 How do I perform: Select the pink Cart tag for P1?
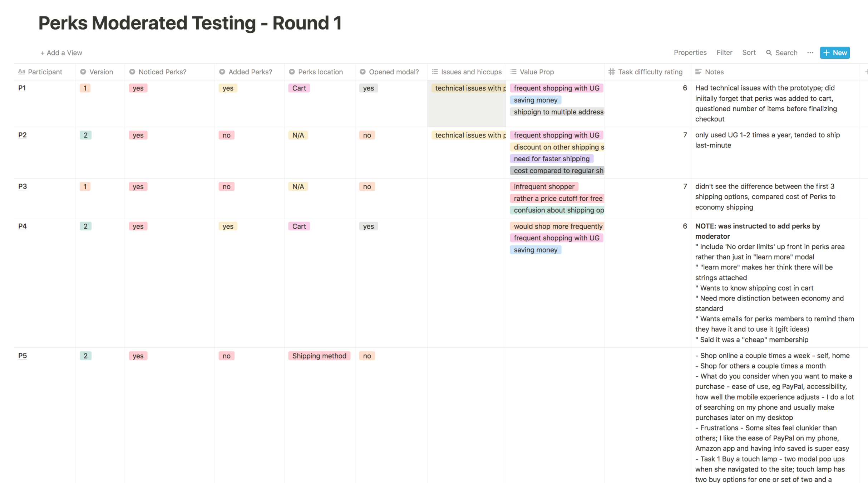coord(299,88)
